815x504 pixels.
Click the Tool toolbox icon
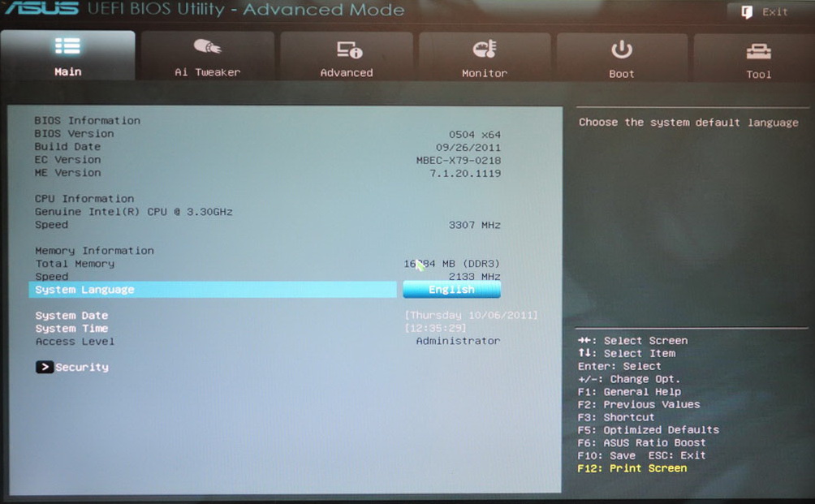[x=759, y=51]
